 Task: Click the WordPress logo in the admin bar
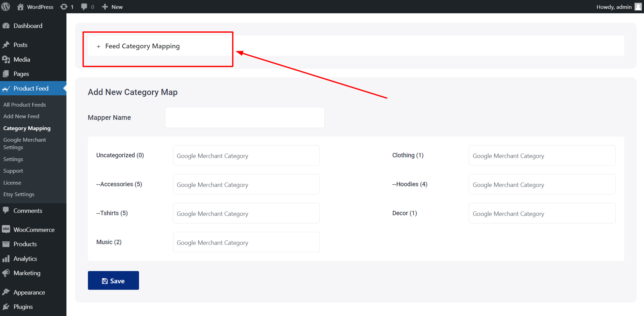[x=6, y=6]
